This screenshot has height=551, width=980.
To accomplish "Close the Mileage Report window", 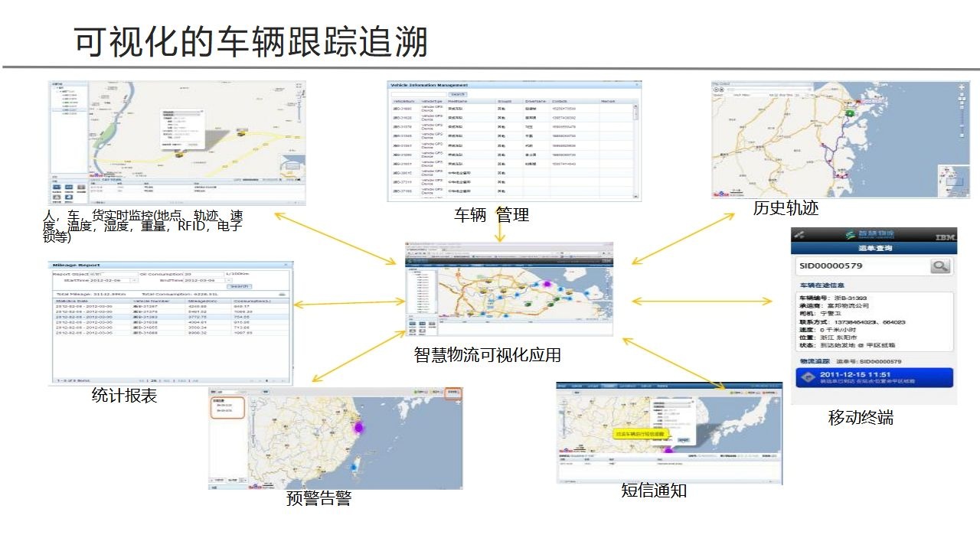I will pos(287,265).
